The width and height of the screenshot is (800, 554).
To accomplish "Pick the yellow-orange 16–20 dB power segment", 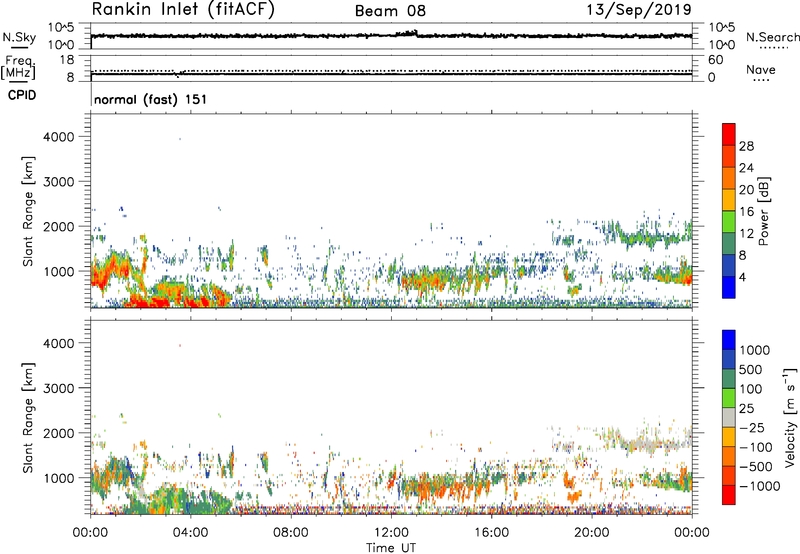I will point(729,199).
